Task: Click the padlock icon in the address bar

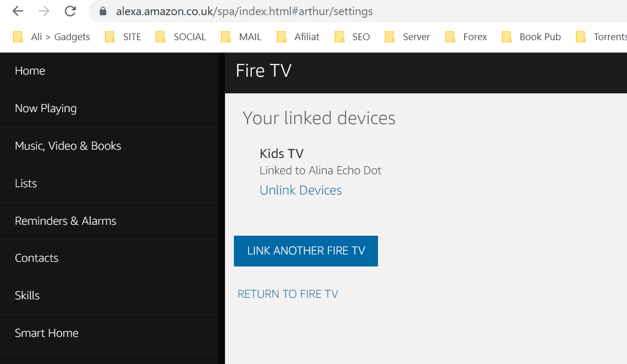Action: pos(103,11)
